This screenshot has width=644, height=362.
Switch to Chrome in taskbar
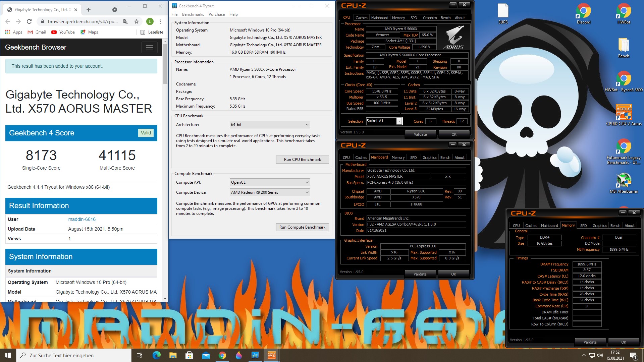222,355
